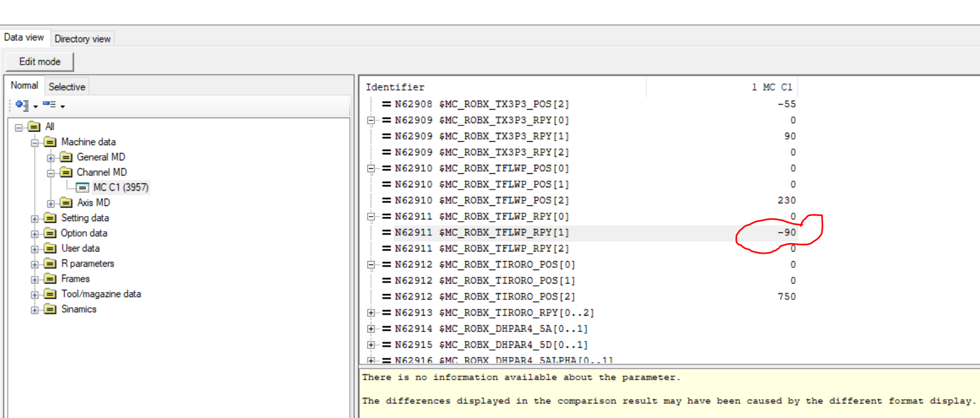Expand the Axis MD tree node
980x418 pixels.
(x=51, y=203)
